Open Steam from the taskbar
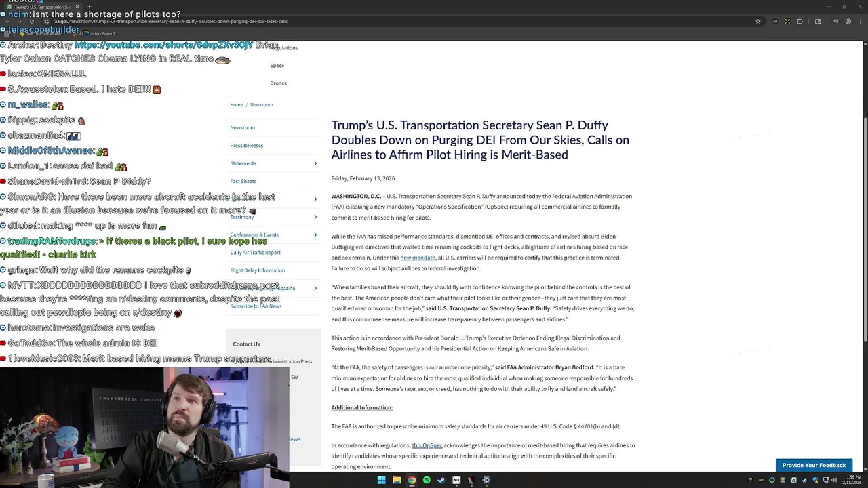868x488 pixels. pyautogui.click(x=441, y=480)
